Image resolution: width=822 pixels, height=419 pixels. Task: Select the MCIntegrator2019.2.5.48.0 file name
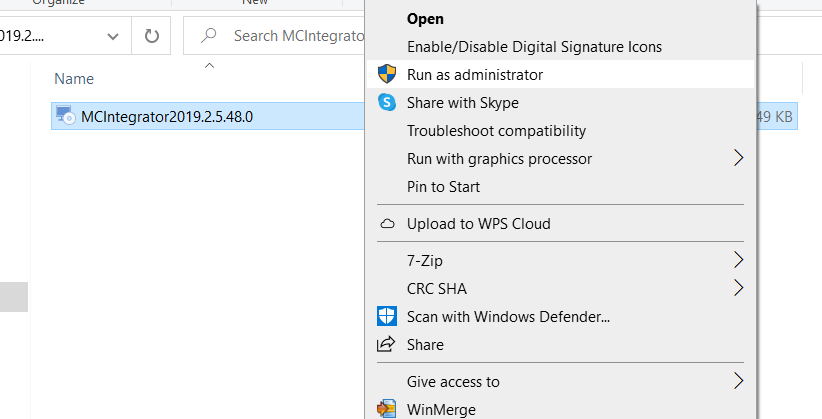(x=167, y=116)
